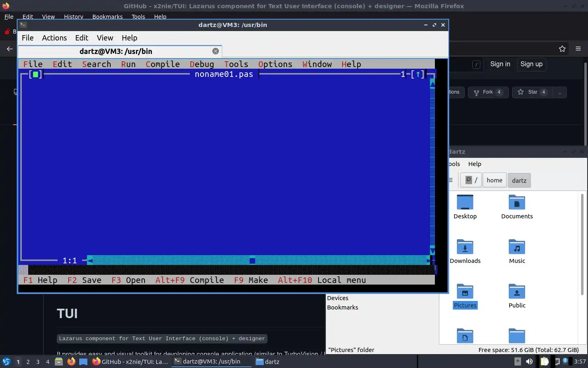Open the clipboard manager tray icon
The width and height of the screenshot is (588, 368).
coord(545,361)
